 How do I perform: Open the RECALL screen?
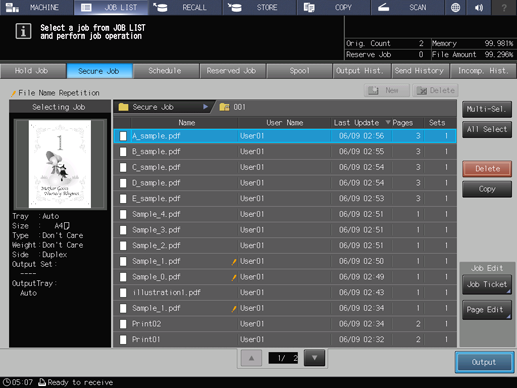pyautogui.click(x=185, y=7)
